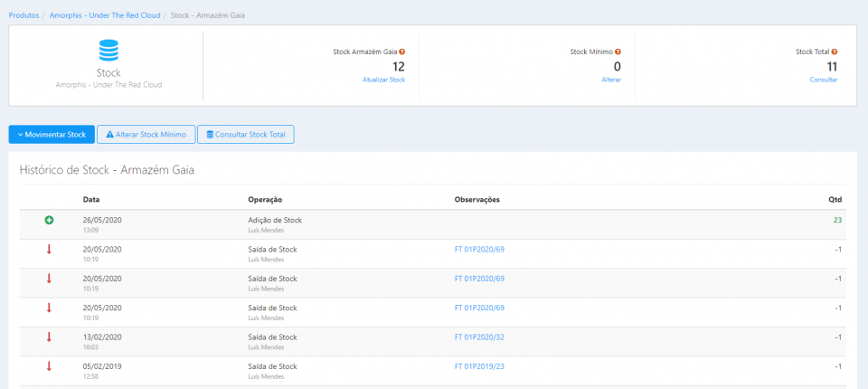Image resolution: width=868 pixels, height=389 pixels.
Task: Click the Alterar link under Stock Mínimo
Action: (611, 80)
